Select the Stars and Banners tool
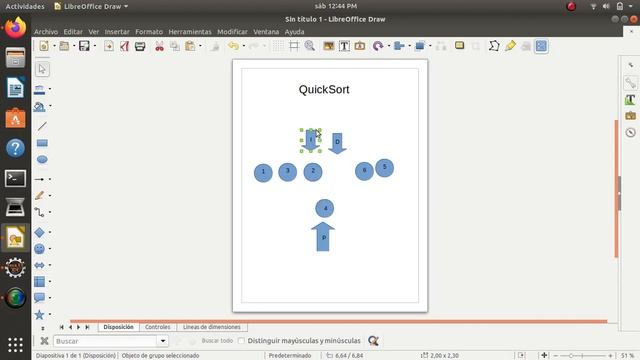640x360 pixels. tap(40, 314)
